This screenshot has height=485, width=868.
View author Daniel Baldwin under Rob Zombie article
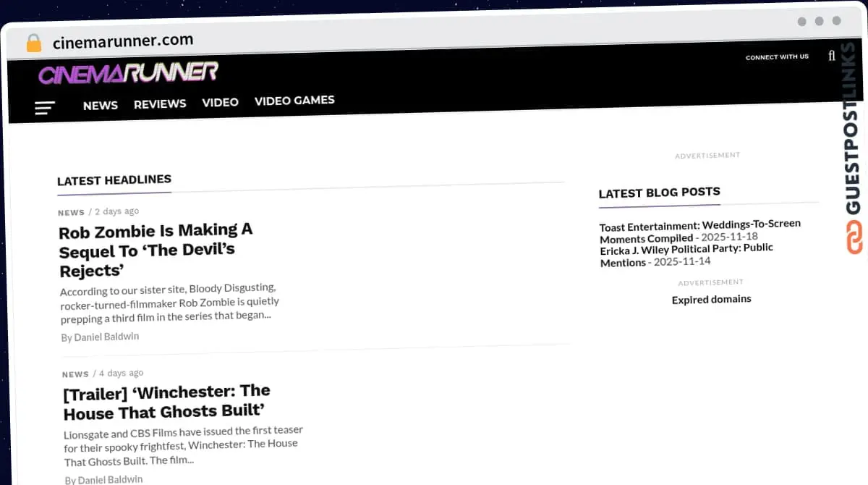pyautogui.click(x=106, y=337)
